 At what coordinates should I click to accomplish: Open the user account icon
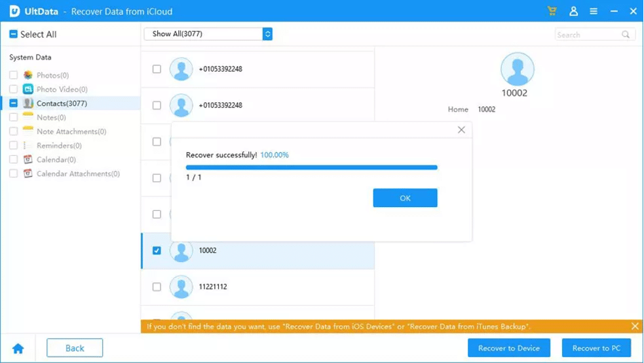tap(573, 11)
